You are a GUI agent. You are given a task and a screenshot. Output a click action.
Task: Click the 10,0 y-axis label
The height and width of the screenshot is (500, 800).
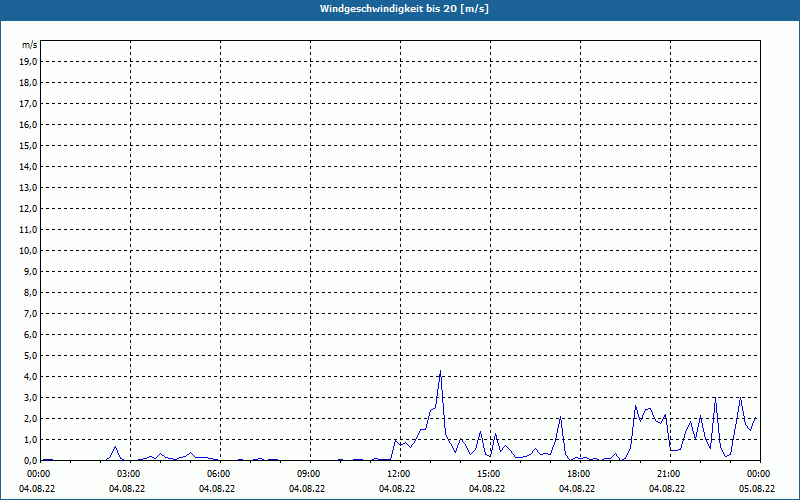(28, 251)
